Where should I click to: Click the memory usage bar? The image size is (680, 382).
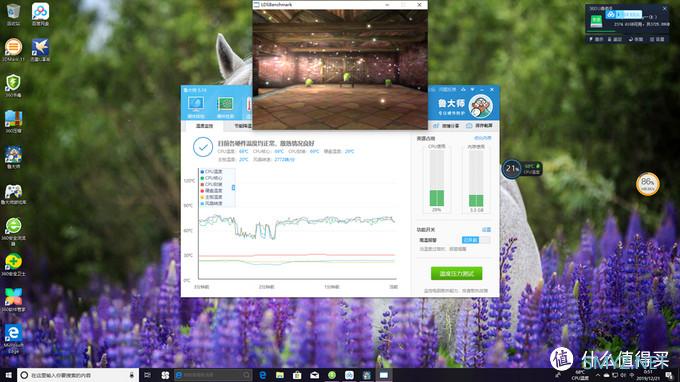click(x=476, y=178)
